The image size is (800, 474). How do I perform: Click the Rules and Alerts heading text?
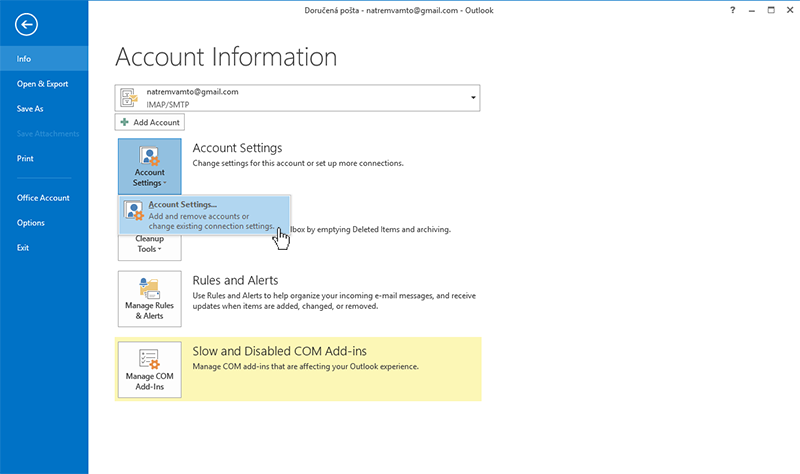235,280
